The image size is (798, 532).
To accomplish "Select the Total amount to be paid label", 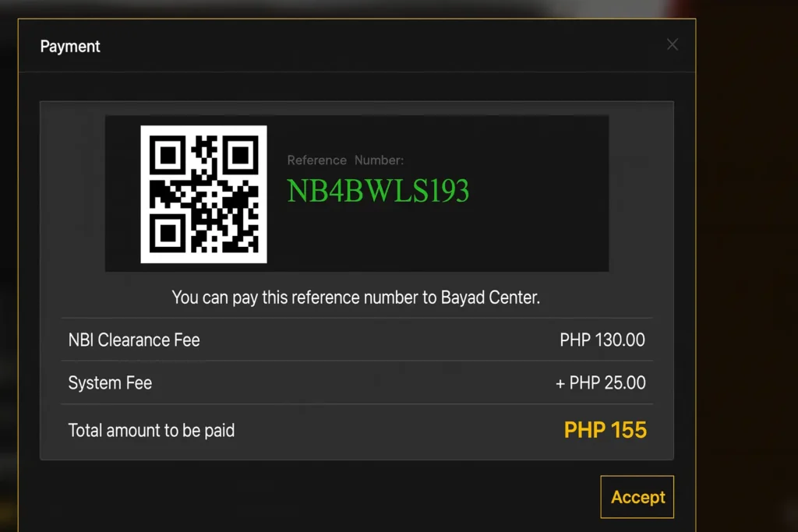I will [x=151, y=430].
